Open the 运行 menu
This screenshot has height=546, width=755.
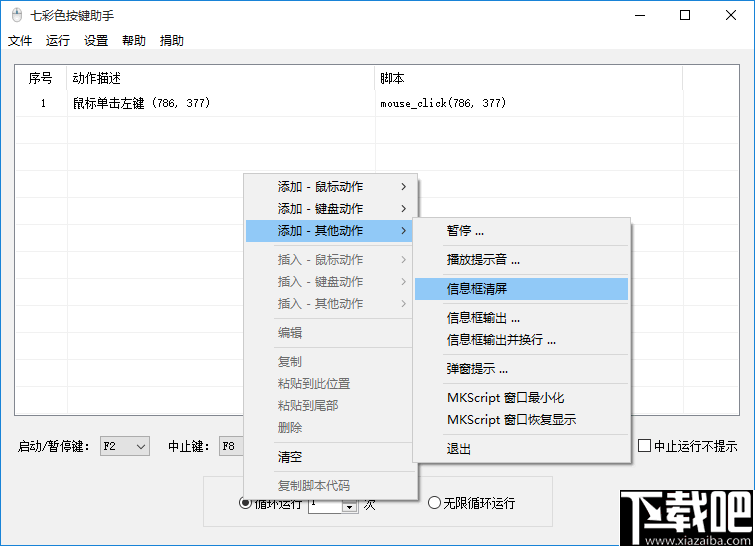click(x=58, y=40)
